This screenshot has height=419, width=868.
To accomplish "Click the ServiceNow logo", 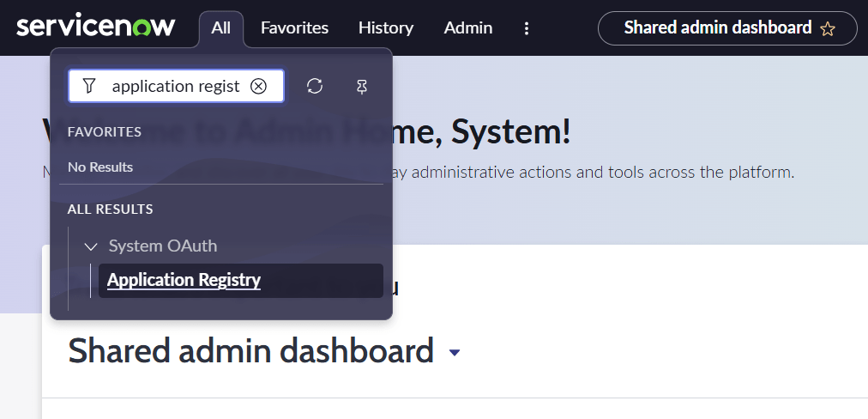I will [x=95, y=27].
